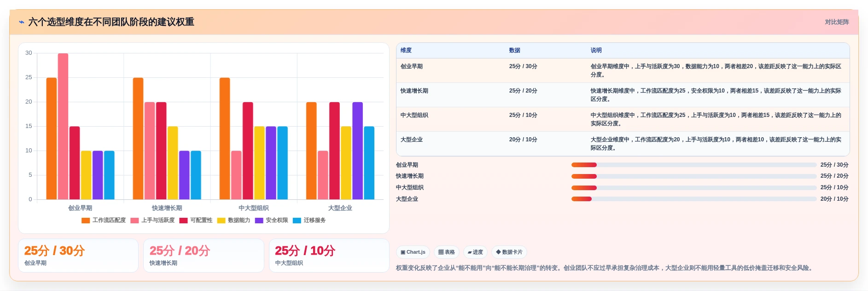Toggle 迁移服务 blue legend swatch
The width and height of the screenshot is (868, 291).
click(x=297, y=221)
